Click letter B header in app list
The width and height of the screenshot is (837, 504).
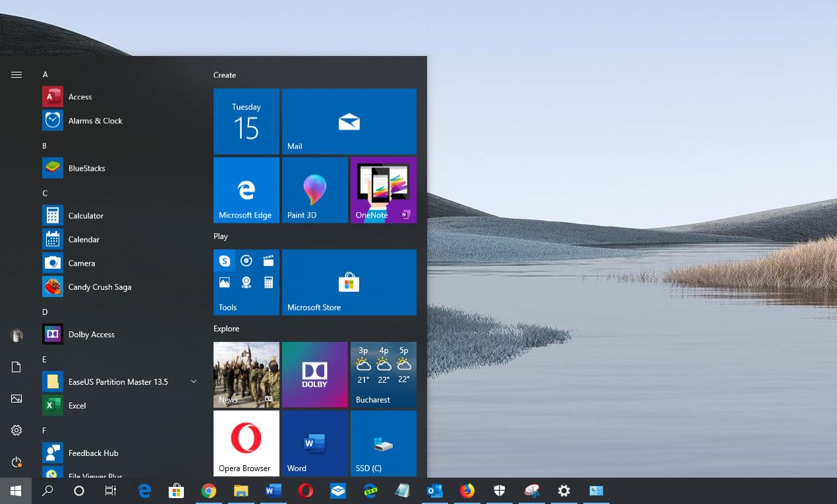(45, 146)
